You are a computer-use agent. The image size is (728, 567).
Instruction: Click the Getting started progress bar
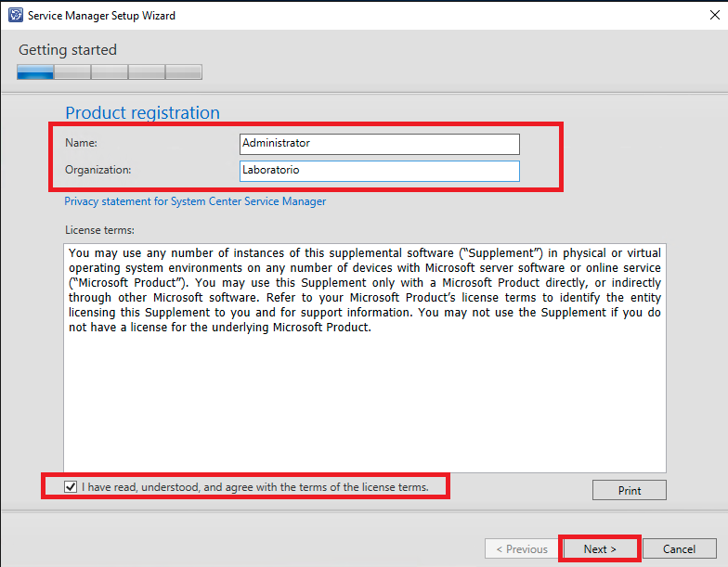point(110,72)
